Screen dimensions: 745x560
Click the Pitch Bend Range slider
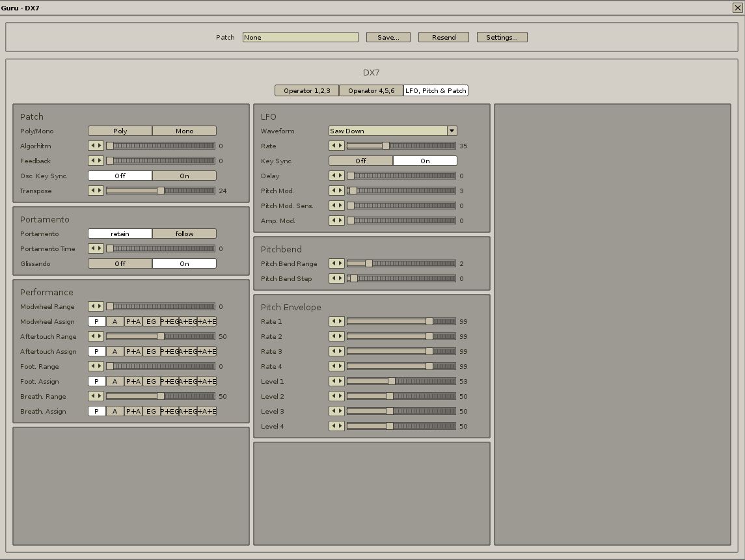click(401, 263)
